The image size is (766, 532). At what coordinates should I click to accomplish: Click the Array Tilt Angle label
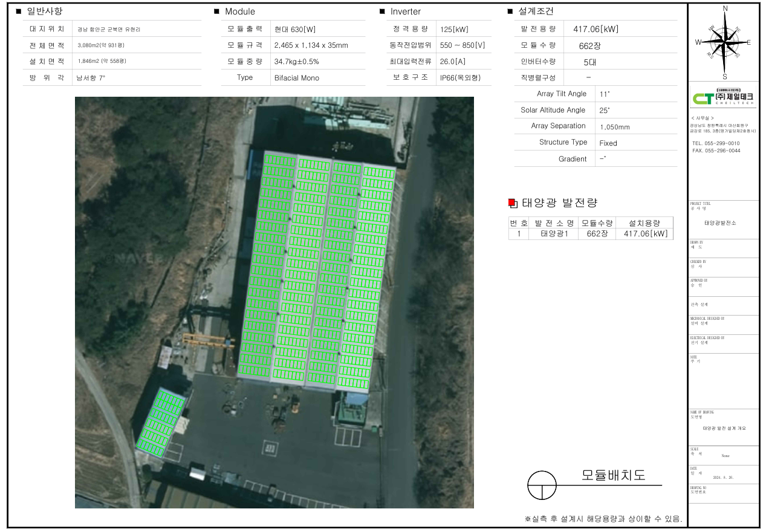click(x=561, y=94)
